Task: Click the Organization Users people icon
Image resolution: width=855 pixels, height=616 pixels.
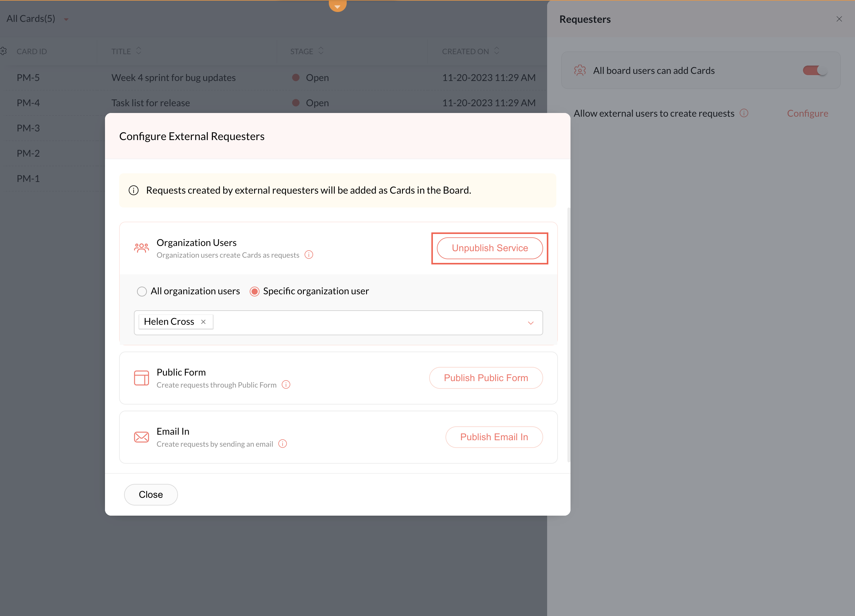Action: click(141, 248)
